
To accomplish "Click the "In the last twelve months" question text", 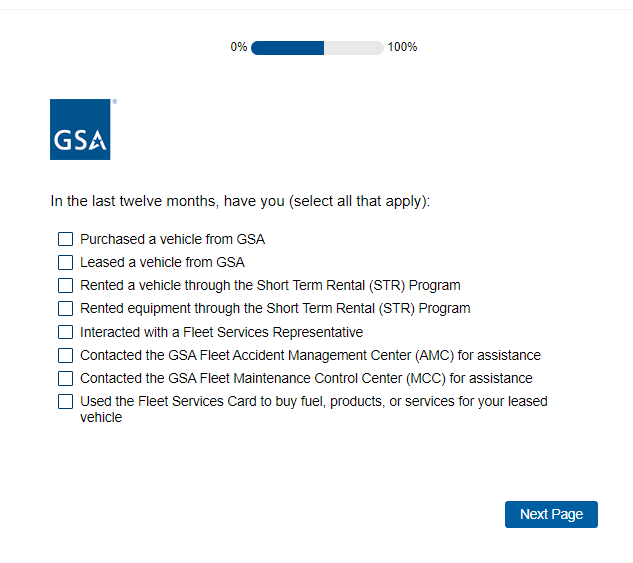I will (240, 202).
